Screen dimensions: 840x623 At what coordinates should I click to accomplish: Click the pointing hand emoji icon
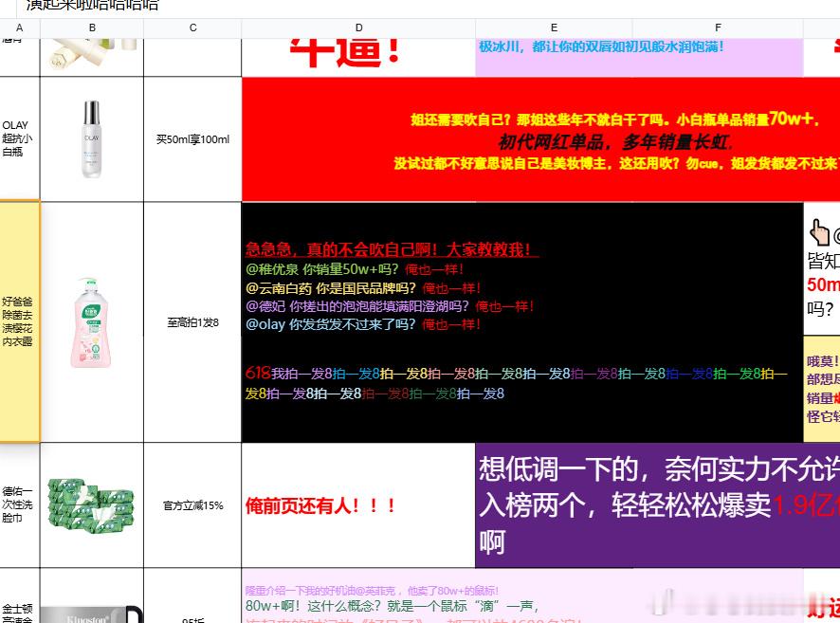pos(819,232)
